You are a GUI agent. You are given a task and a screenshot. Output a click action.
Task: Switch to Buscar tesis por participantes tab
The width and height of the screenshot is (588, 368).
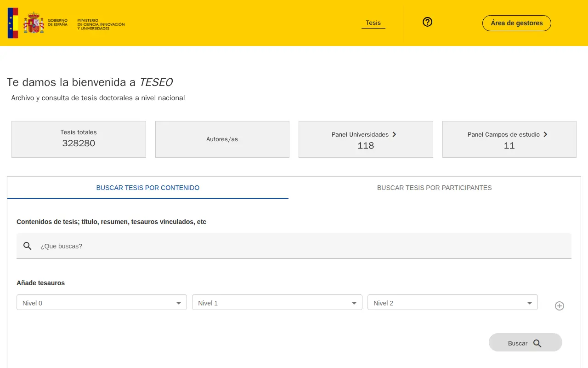pyautogui.click(x=434, y=188)
